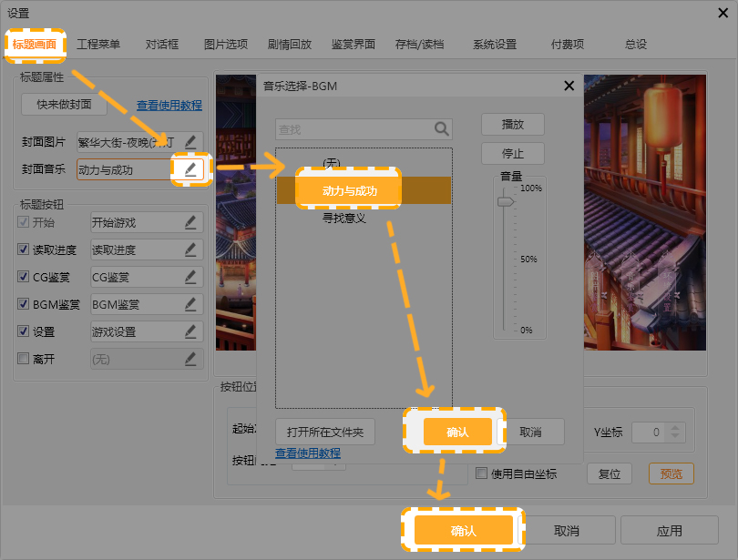Toggle the CG鉴赏 checkbox
The image size is (738, 560).
click(24, 277)
